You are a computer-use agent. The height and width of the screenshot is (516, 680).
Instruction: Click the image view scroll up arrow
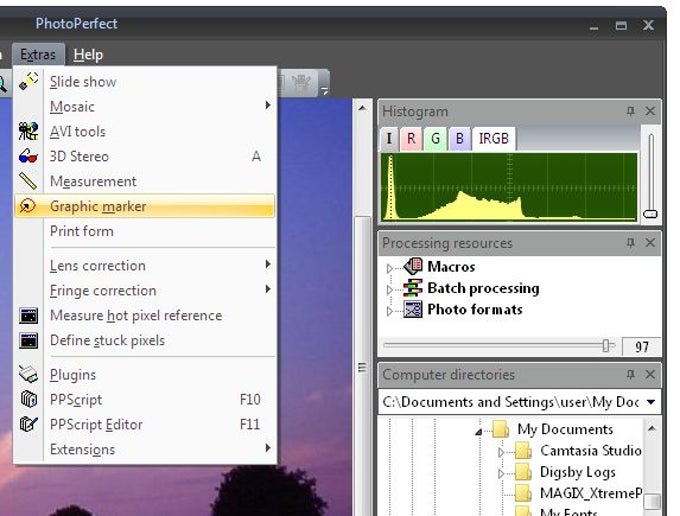pyautogui.click(x=363, y=108)
